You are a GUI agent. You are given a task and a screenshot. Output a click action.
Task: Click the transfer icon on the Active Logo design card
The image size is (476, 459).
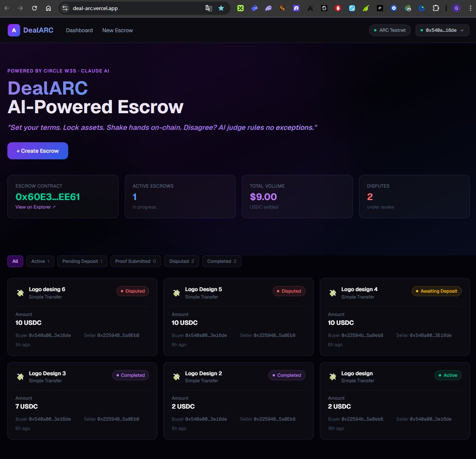click(x=333, y=377)
